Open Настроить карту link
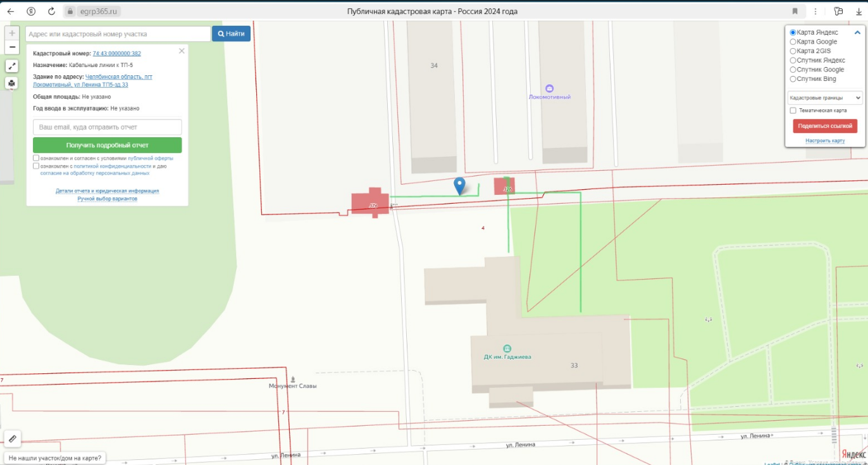The image size is (868, 465). pos(825,140)
